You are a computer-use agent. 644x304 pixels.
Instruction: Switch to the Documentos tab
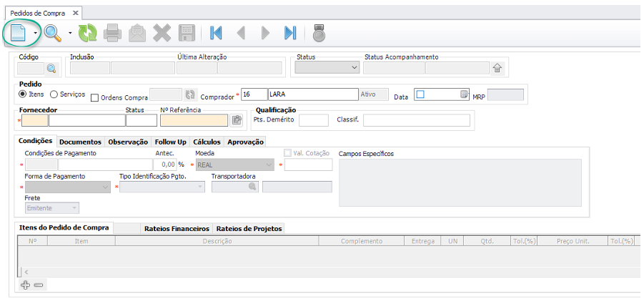[x=80, y=142]
